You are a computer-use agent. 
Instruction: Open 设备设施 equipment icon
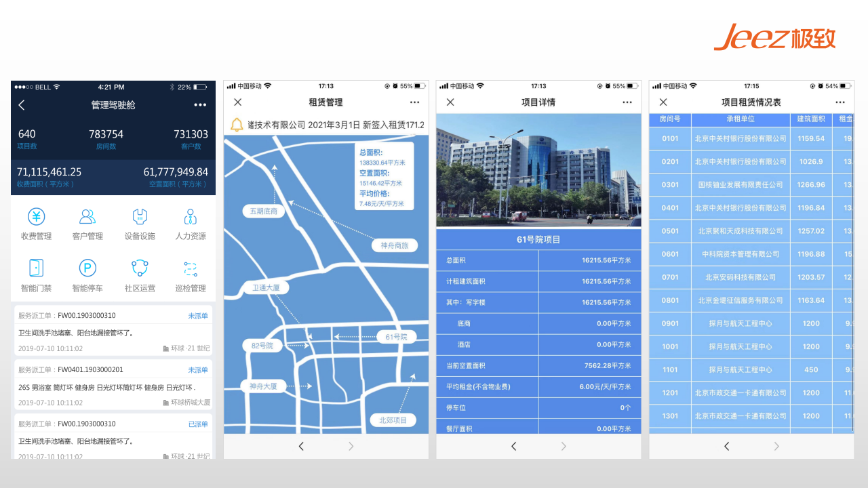click(140, 217)
